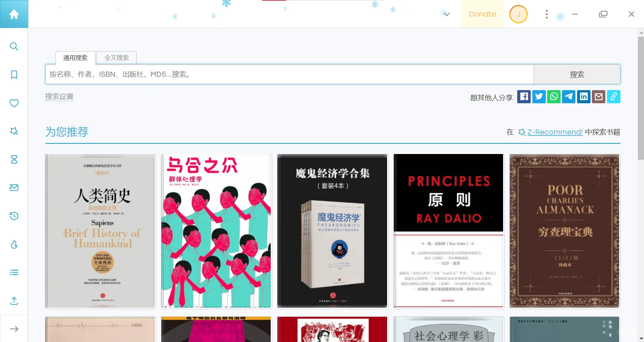Click scrollbar down arrow
The width and height of the screenshot is (644, 342).
coord(641,338)
